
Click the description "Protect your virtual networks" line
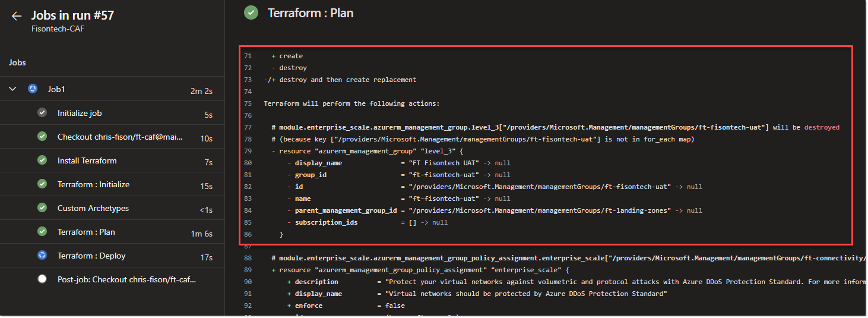point(576,282)
